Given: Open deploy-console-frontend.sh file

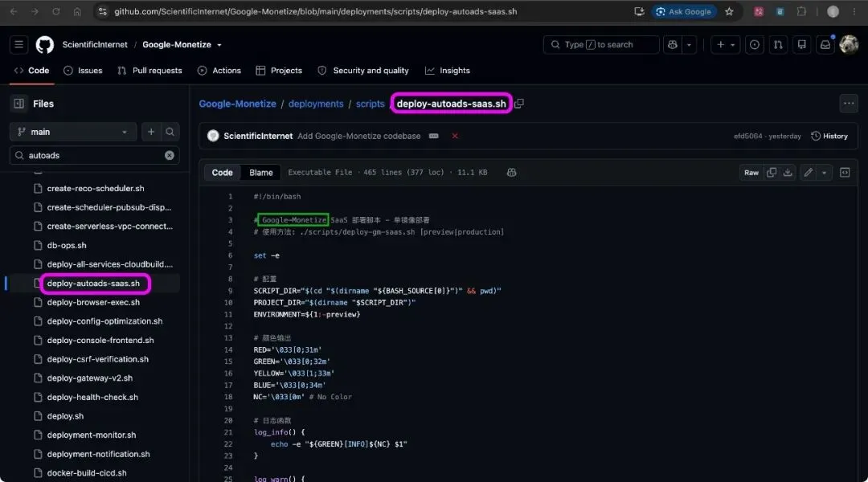Looking at the screenshot, I should point(100,341).
